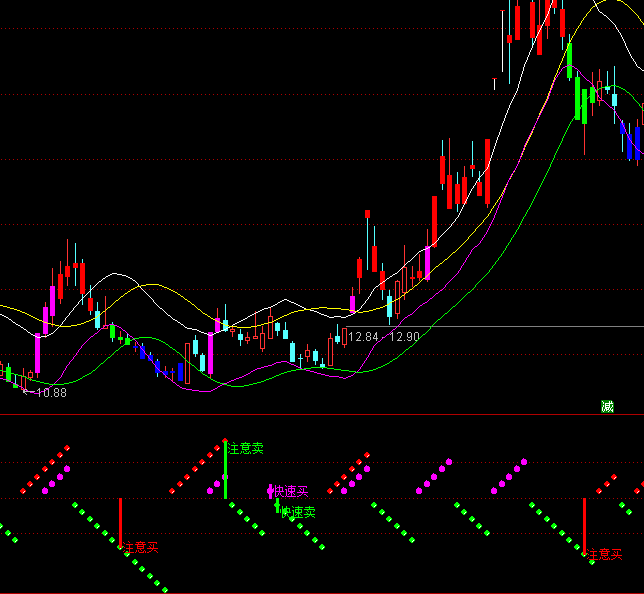Select the red vertical bar above left 注意买
This screenshot has height=594, width=644.
121,522
